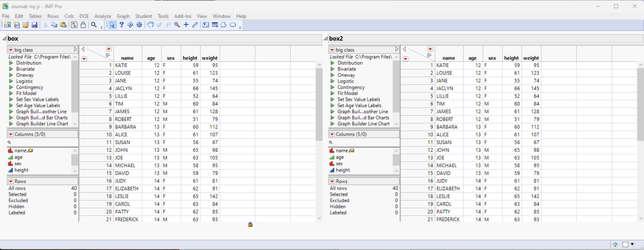
Task: Click the Paste clipboard icon
Action: coord(63,25)
